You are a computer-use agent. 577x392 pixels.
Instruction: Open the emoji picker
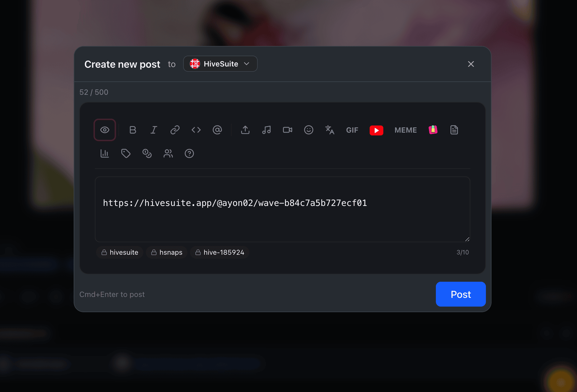(x=309, y=130)
